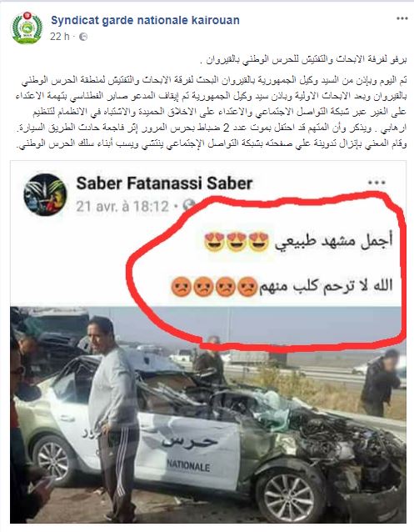Click the Syndicat garde nationale kairouan page name

point(145,20)
